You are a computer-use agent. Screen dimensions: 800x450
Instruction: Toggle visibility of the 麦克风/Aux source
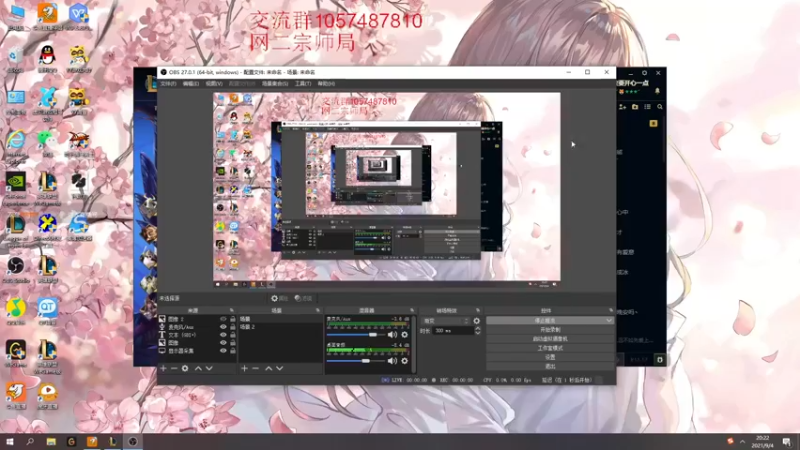click(x=223, y=327)
